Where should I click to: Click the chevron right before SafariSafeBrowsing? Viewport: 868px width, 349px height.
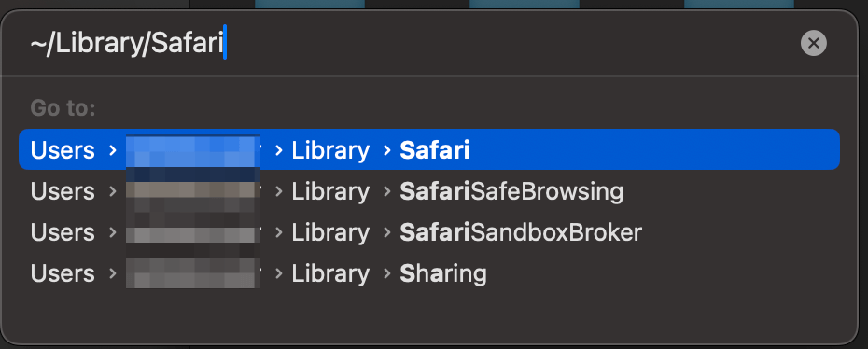tap(387, 191)
